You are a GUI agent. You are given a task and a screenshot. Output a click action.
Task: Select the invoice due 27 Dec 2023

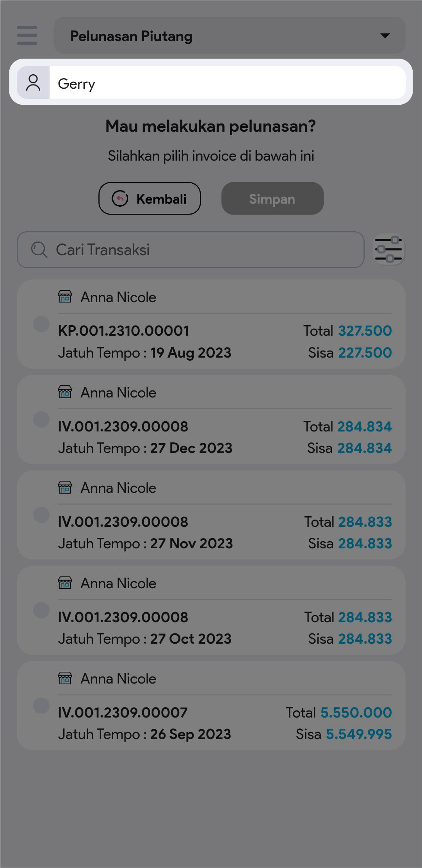click(x=41, y=419)
